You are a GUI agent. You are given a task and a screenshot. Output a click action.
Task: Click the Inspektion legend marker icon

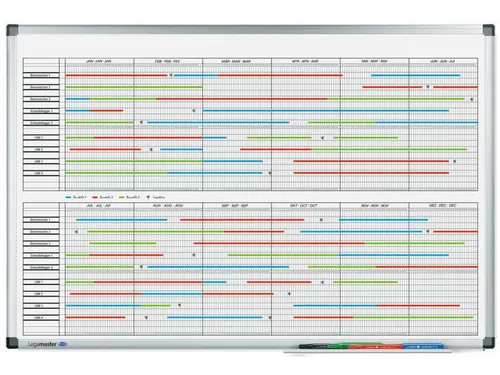(x=148, y=197)
